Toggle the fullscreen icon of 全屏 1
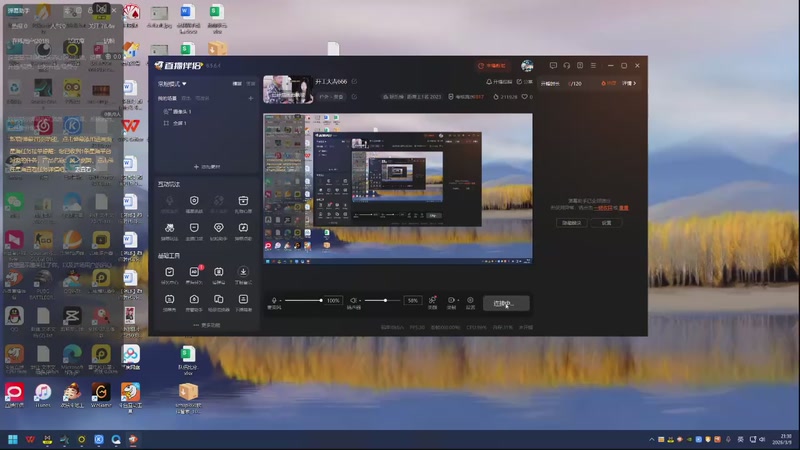This screenshot has height=450, width=800. (x=166, y=123)
